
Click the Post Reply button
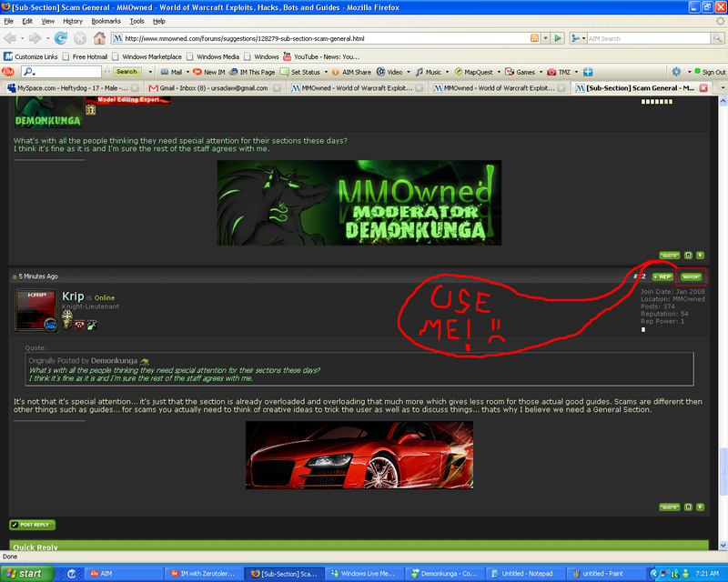[33, 525]
